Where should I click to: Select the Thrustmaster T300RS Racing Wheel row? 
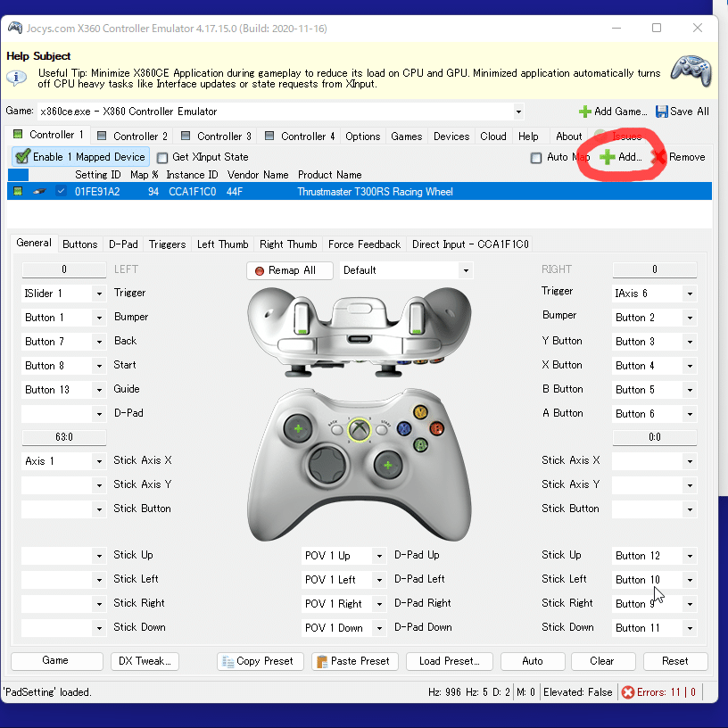(360, 191)
